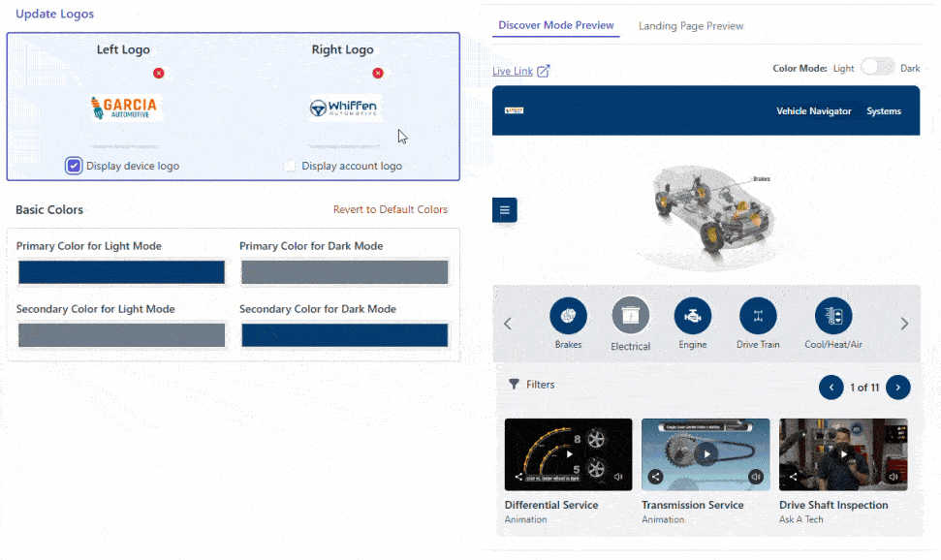Select the Cool/Heat/Air system icon
This screenshot has height=560, width=941.
(833, 316)
